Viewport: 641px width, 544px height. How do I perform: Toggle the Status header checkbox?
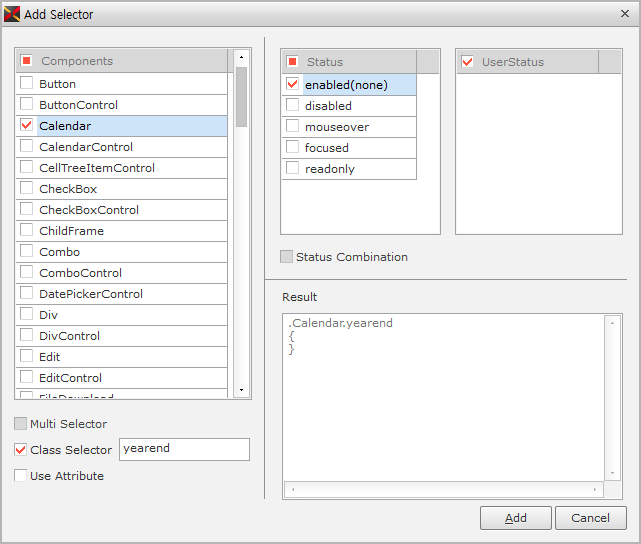(293, 62)
